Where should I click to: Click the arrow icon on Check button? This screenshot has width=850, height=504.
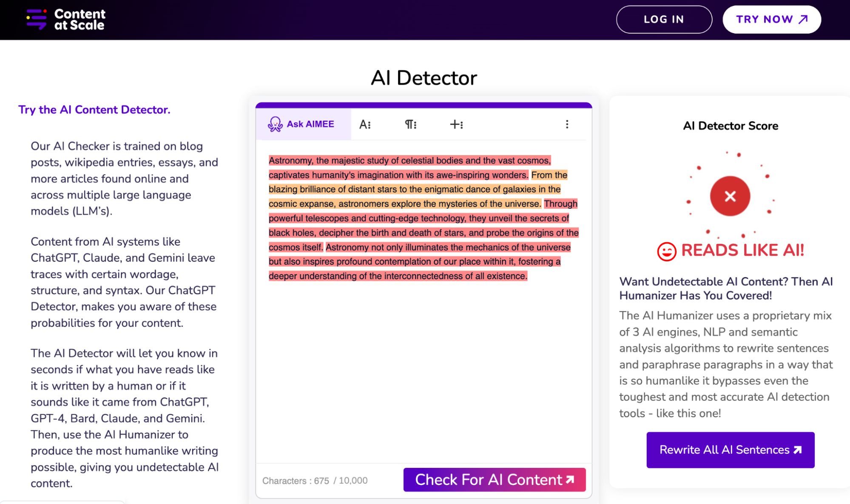point(570,480)
